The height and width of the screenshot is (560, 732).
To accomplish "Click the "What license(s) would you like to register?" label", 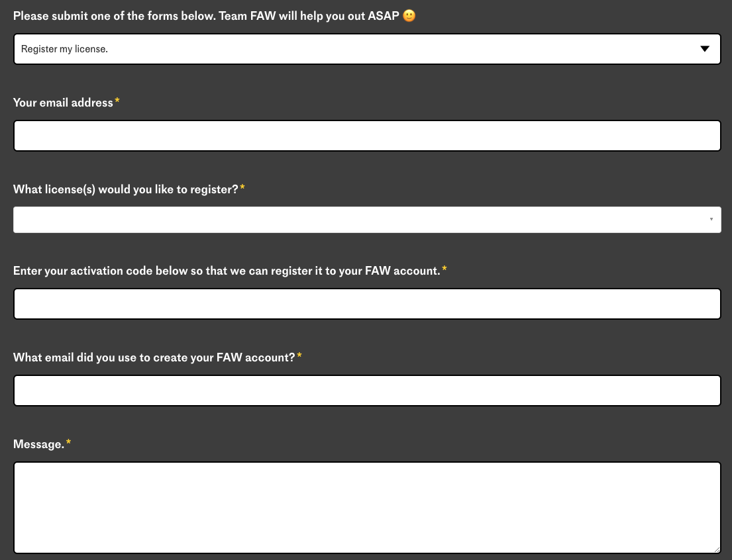I will click(126, 189).
